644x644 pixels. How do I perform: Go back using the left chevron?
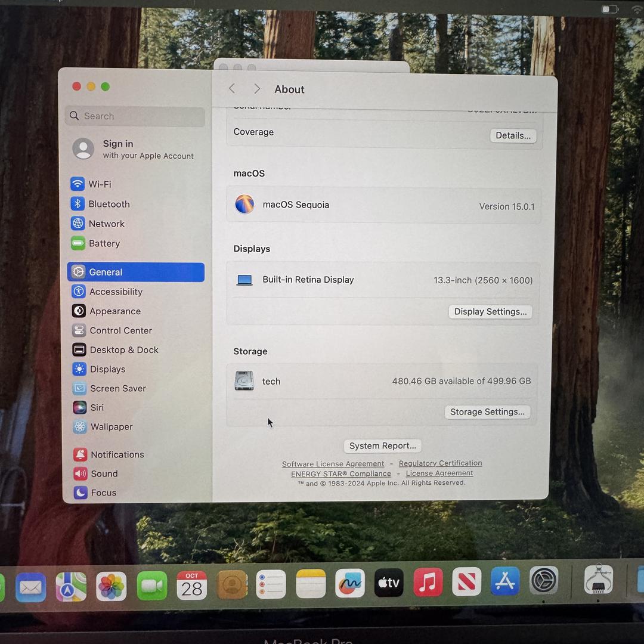pyautogui.click(x=232, y=88)
